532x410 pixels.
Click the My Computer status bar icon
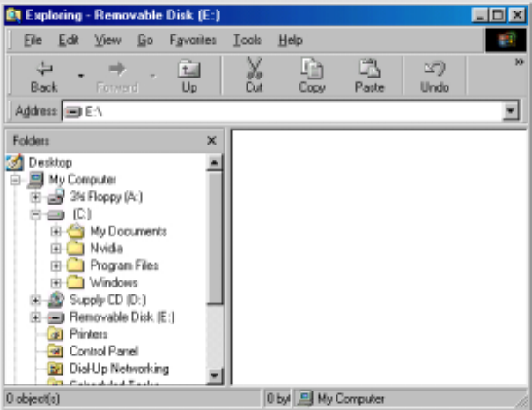pyautogui.click(x=305, y=399)
